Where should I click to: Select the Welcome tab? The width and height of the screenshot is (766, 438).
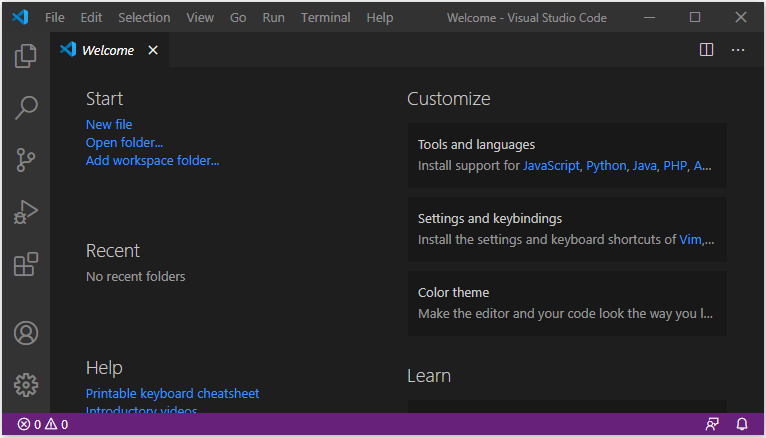[x=109, y=50]
